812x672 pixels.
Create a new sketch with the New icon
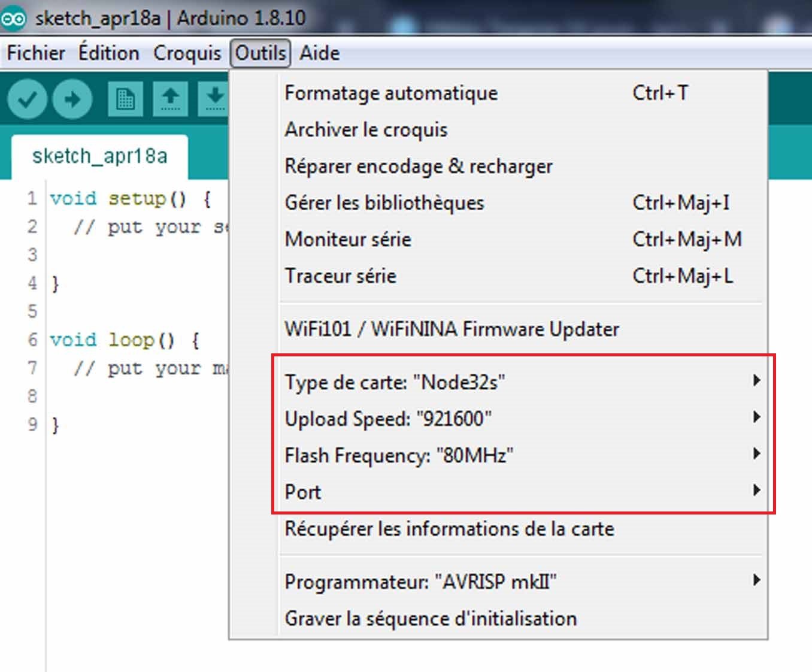[125, 99]
